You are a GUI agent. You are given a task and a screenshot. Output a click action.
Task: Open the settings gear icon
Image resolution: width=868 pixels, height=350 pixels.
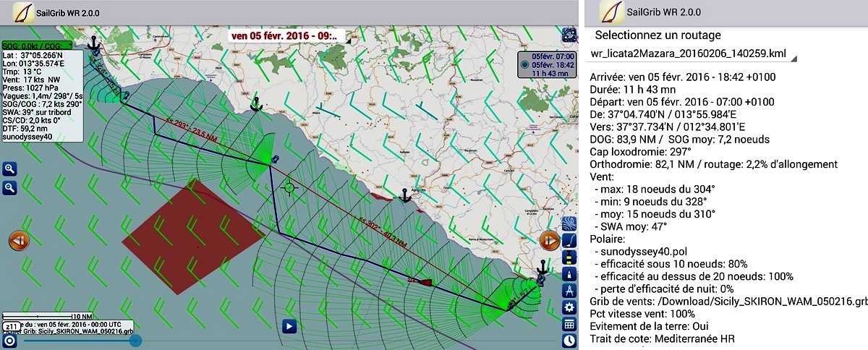point(569,307)
